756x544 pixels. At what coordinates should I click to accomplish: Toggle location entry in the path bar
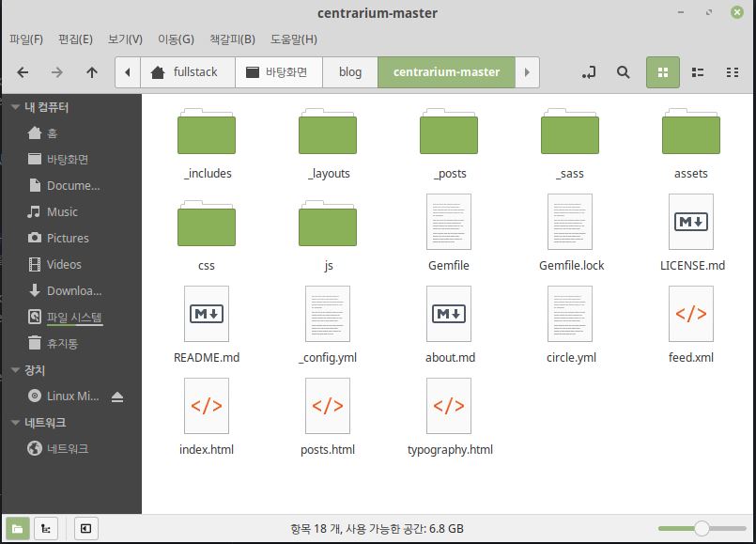click(x=589, y=72)
